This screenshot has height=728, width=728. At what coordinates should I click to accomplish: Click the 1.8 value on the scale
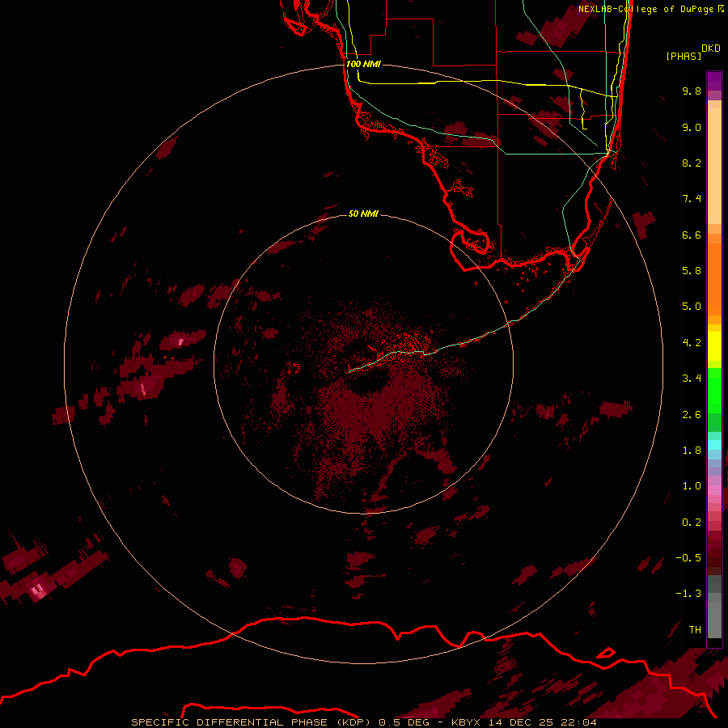tap(692, 451)
